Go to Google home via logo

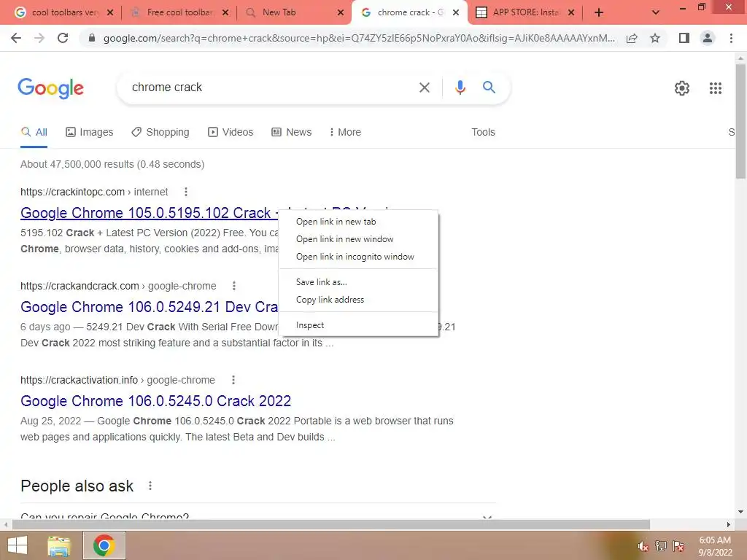(50, 88)
